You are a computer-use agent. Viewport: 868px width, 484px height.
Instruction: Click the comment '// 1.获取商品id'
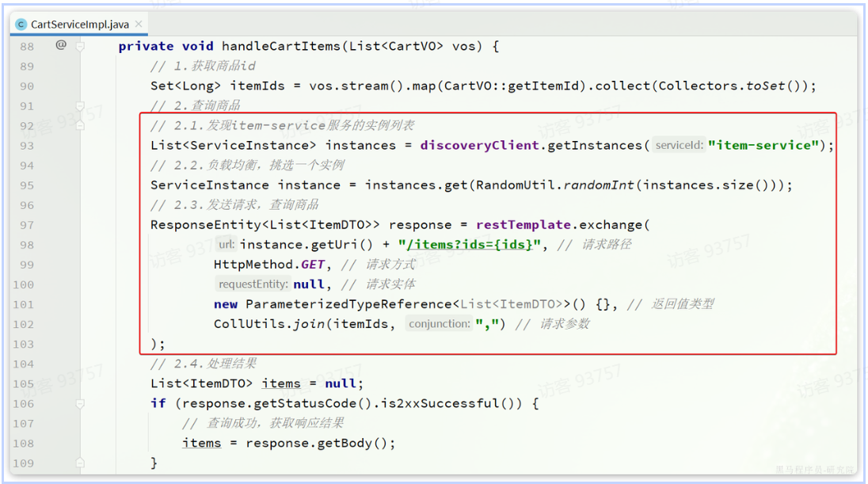click(x=204, y=66)
